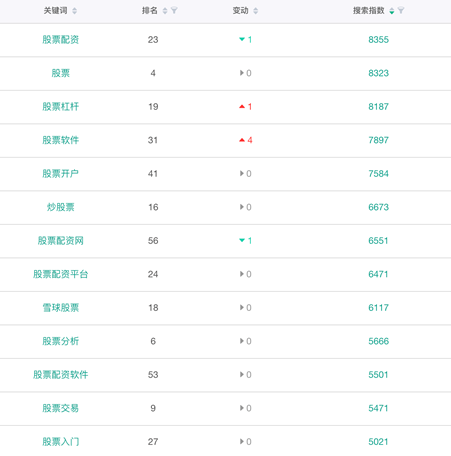Open the 股票入门 keyword link
This screenshot has width=451, height=456.
tap(61, 442)
